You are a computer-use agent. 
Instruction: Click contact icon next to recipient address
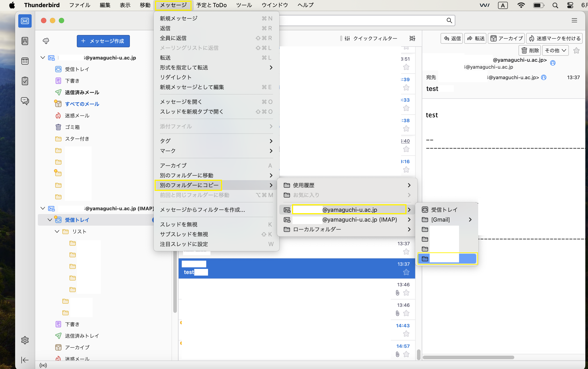click(544, 77)
